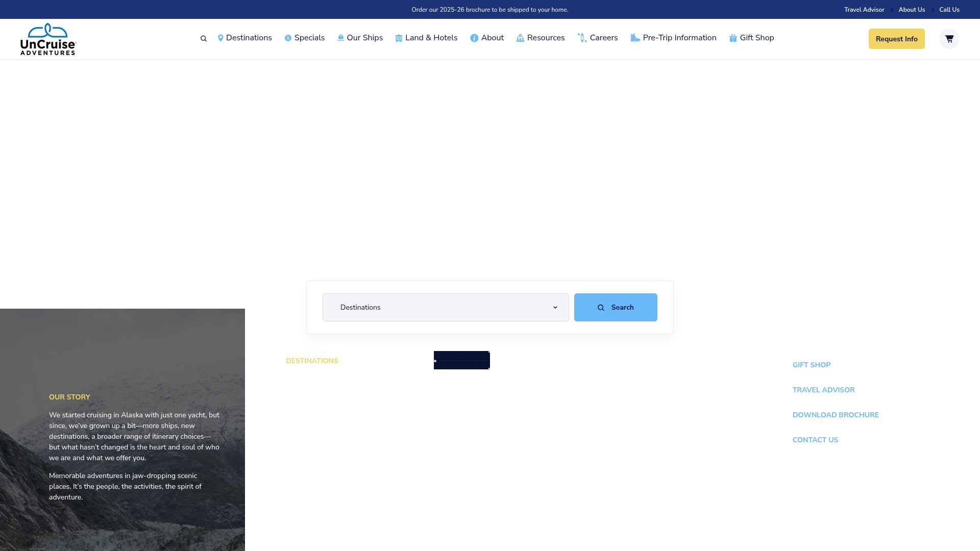Screen dimensions: 980x551
Task: Click the info circle icon beside About
Action: tap(474, 38)
